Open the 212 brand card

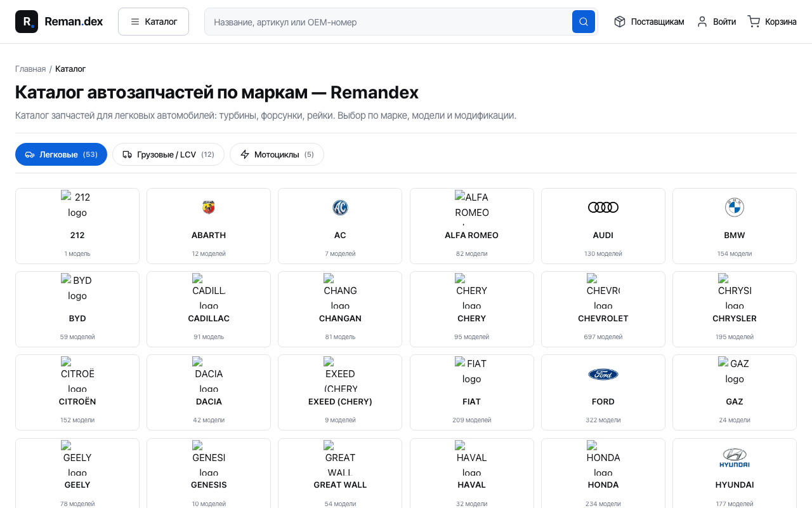tap(77, 226)
